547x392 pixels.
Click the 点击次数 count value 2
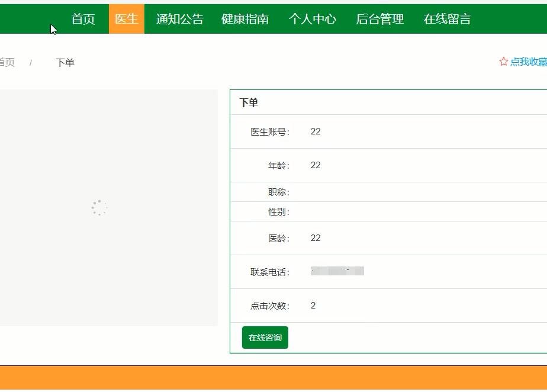313,306
